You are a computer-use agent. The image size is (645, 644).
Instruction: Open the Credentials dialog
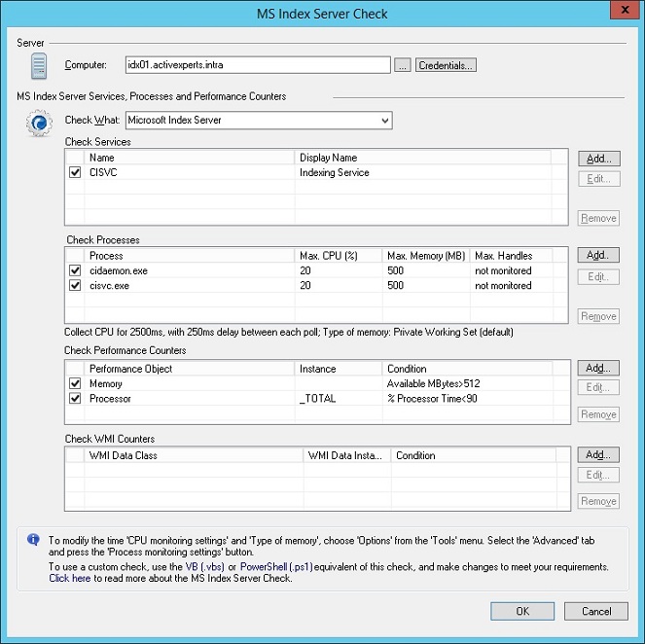click(446, 65)
